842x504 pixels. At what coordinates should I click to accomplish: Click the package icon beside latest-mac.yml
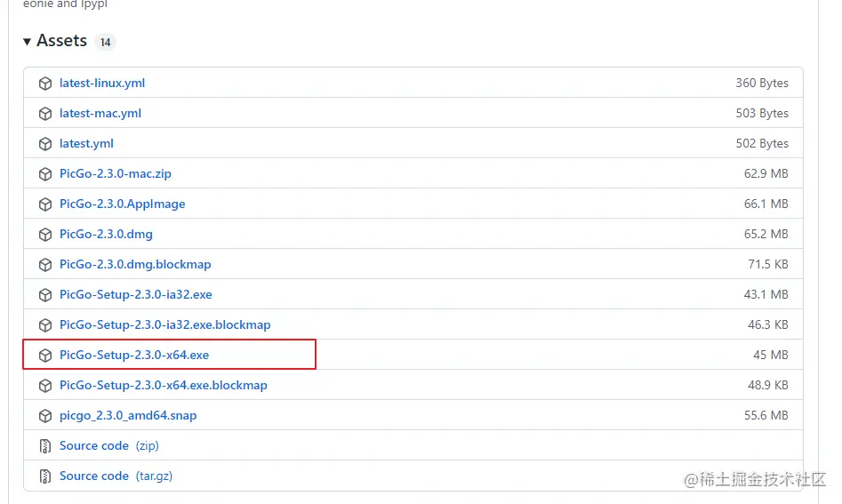point(45,113)
